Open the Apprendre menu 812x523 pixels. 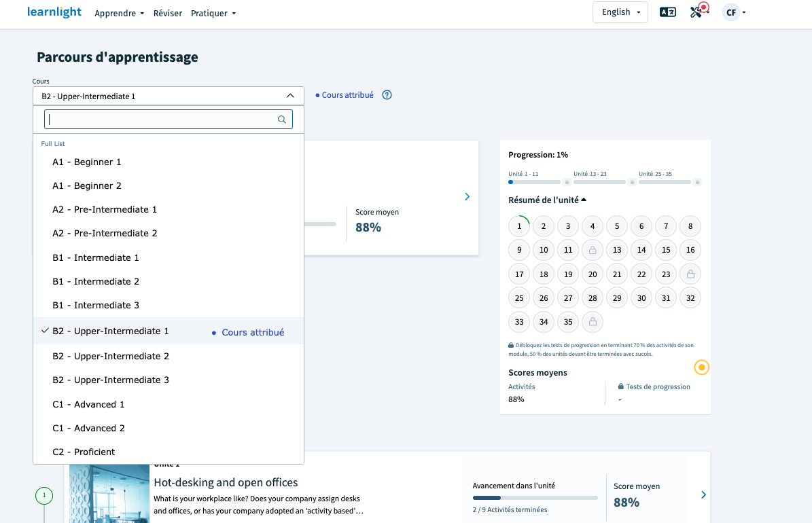pos(119,14)
